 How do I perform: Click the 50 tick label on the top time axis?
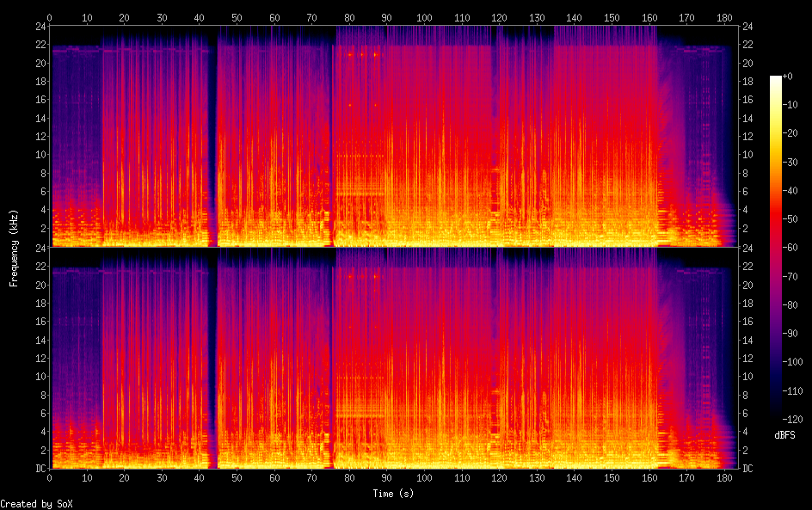tap(237, 17)
